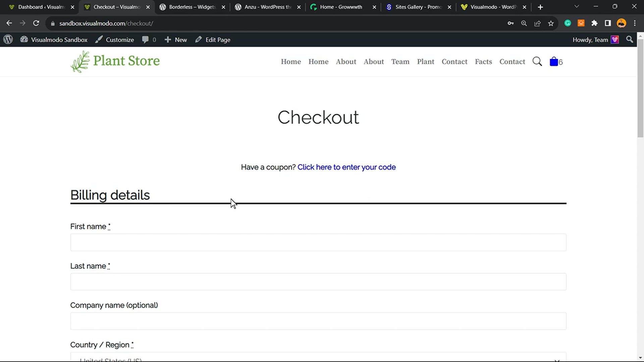Open Visualmodo Sandbox admin menu
Screen dimensions: 644x362
54,40
